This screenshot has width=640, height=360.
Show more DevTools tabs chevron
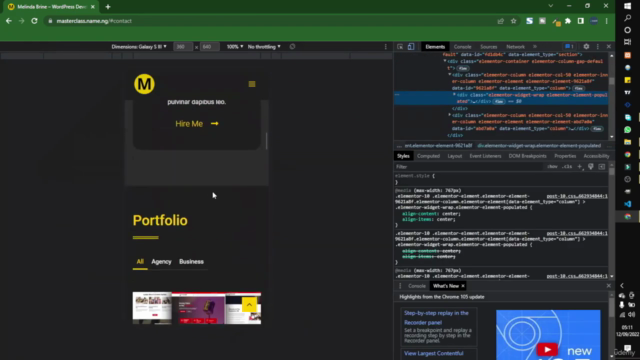tap(535, 47)
